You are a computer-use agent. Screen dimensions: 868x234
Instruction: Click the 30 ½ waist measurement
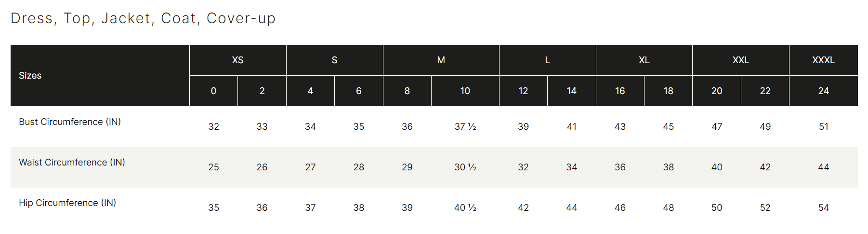click(465, 167)
